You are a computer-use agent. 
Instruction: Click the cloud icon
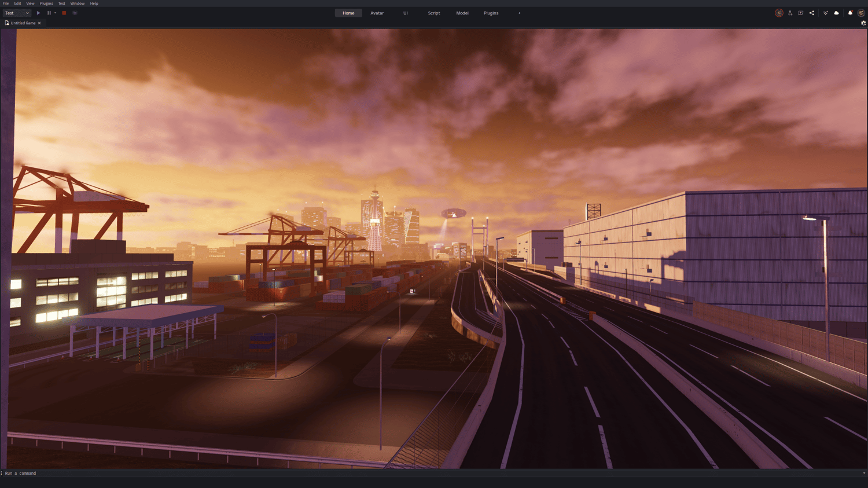point(837,13)
